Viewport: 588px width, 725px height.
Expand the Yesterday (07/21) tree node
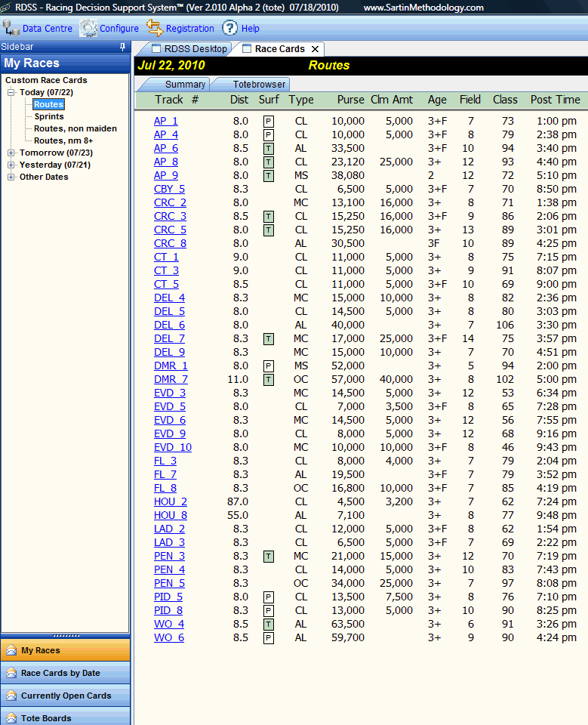click(x=11, y=165)
